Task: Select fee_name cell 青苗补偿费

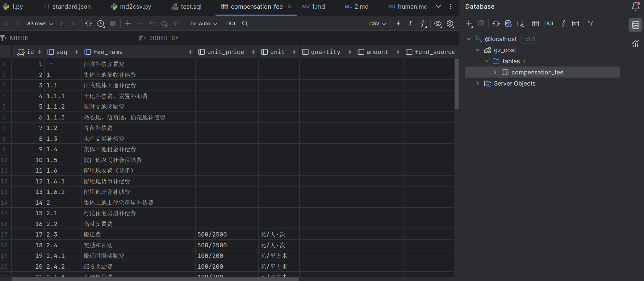Action: click(139, 128)
